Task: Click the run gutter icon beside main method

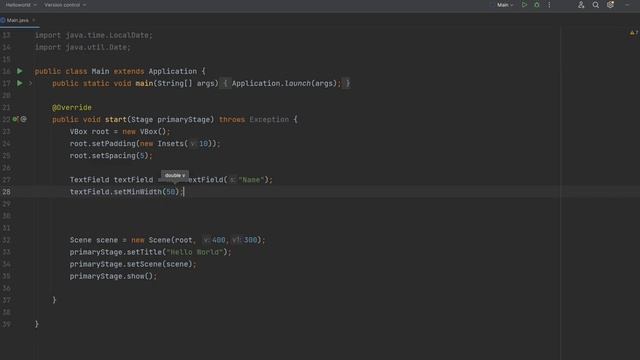Action: click(20, 83)
